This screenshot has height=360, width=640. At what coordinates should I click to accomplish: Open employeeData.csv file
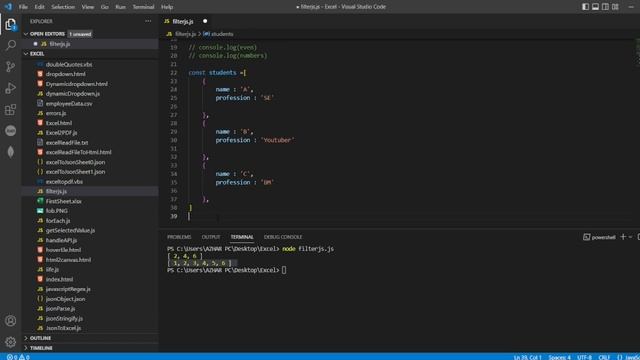point(69,104)
